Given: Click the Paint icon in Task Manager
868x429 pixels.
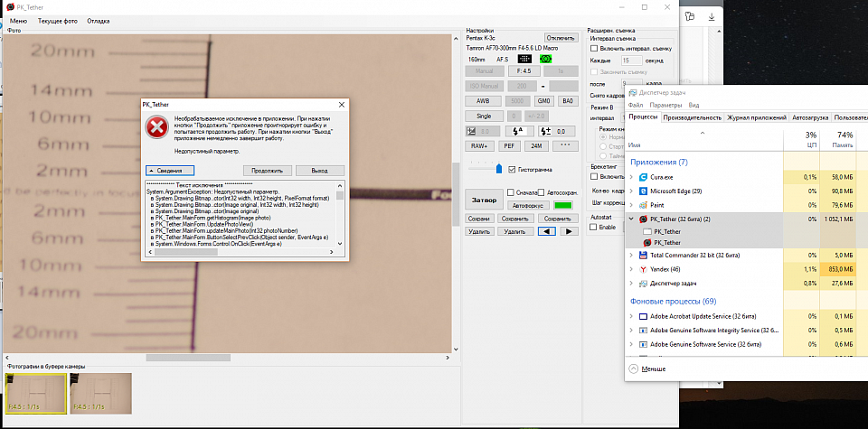Looking at the screenshot, I should click(x=643, y=205).
